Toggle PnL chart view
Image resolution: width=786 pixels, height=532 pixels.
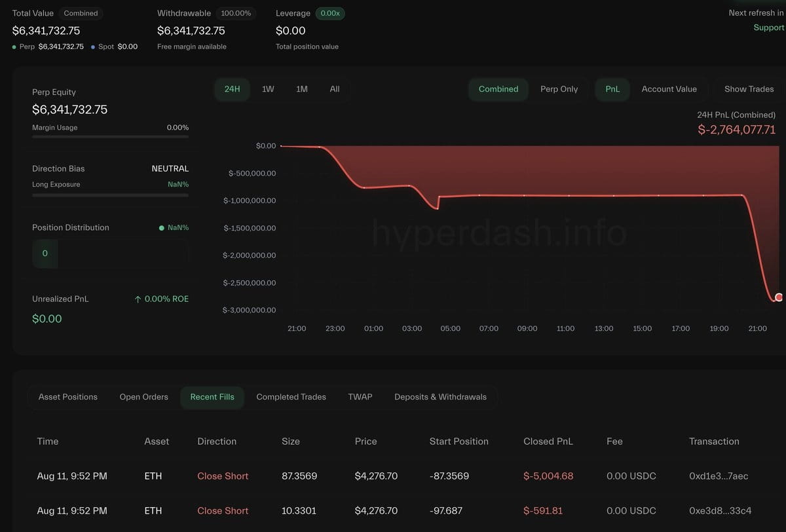pos(612,89)
